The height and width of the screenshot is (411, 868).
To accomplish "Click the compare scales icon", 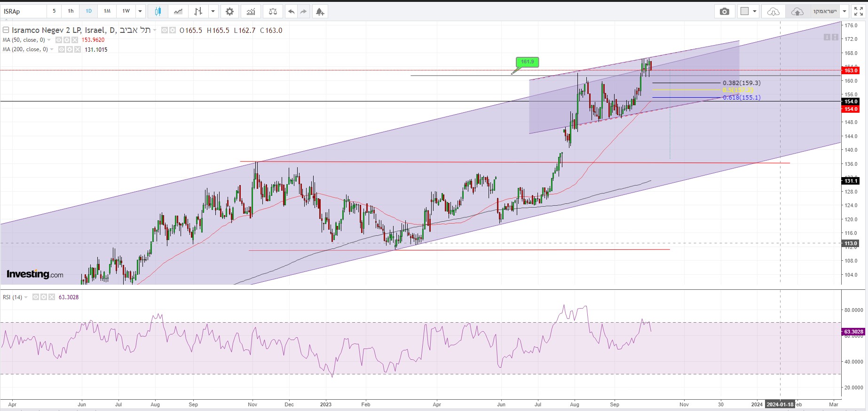I will [x=273, y=11].
